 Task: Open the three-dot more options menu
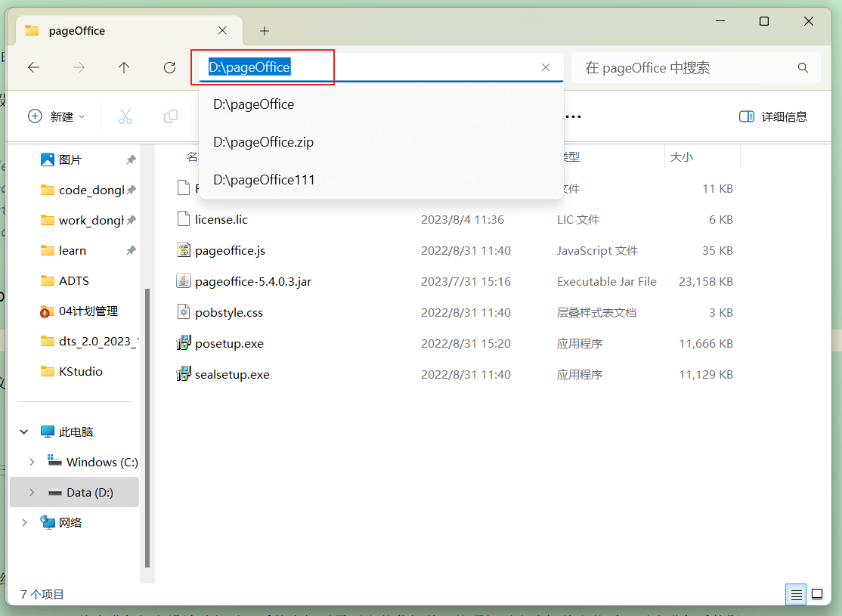coord(573,116)
